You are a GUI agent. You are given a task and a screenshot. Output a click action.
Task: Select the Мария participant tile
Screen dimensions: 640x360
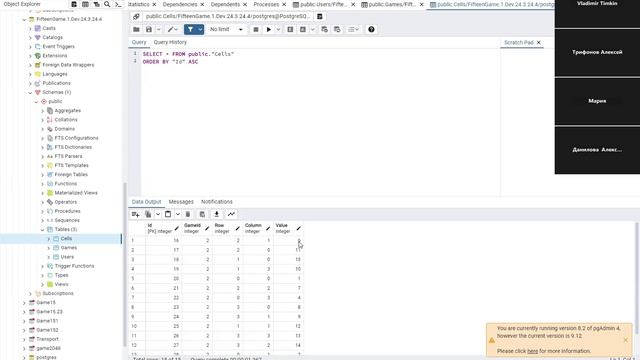coord(597,101)
